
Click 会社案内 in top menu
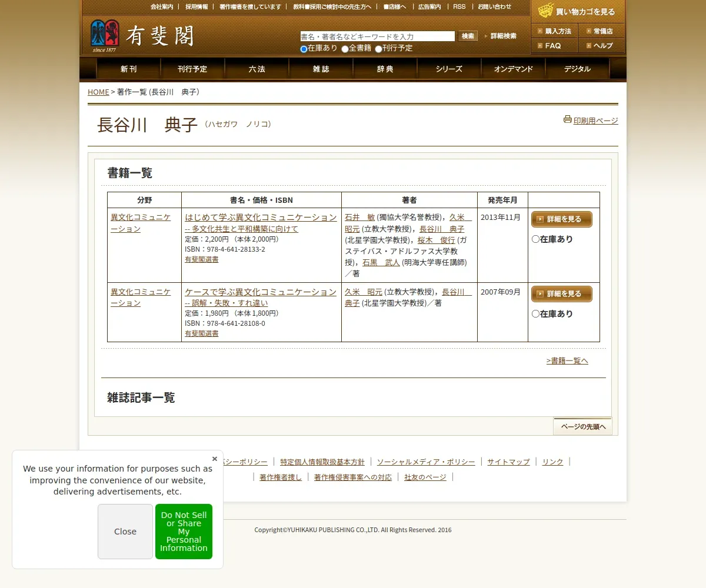(162, 7)
